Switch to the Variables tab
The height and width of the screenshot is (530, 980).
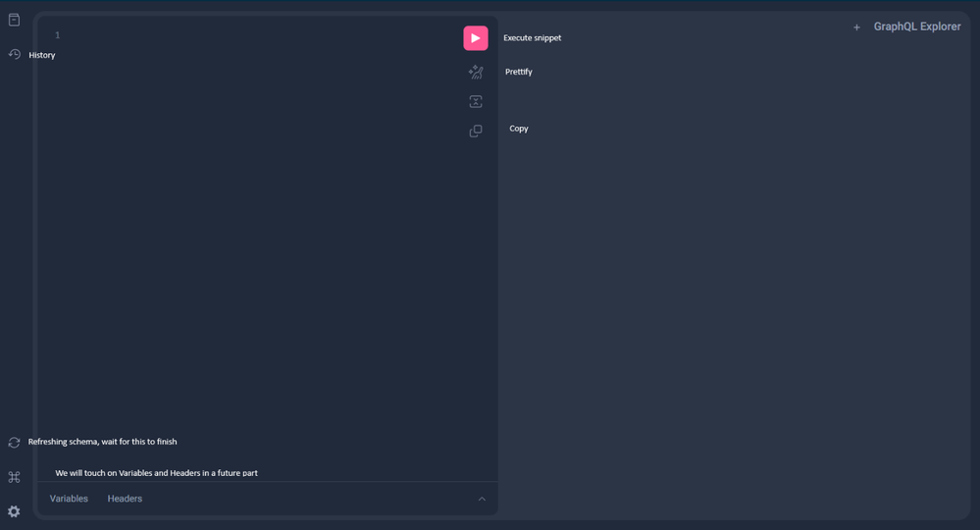pos(69,499)
